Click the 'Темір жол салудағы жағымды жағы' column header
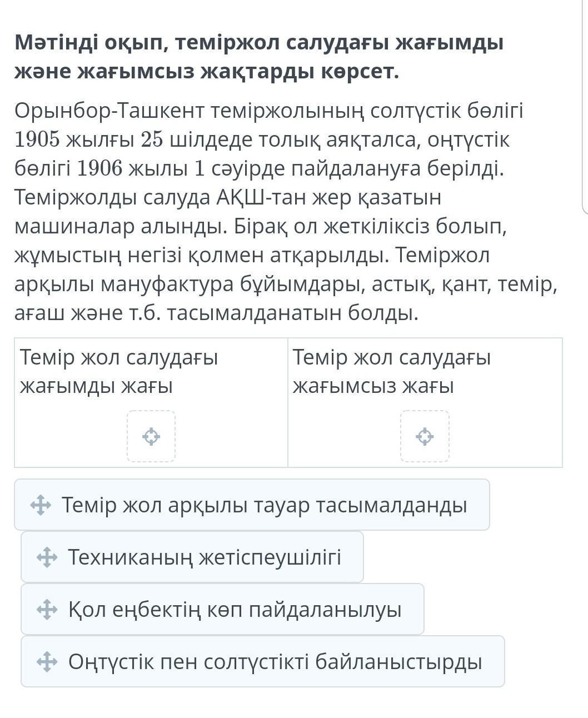588x718 pixels. pos(119,371)
